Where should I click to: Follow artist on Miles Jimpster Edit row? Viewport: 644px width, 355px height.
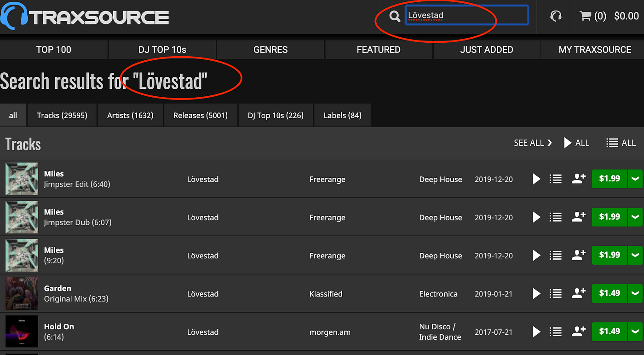click(x=579, y=178)
